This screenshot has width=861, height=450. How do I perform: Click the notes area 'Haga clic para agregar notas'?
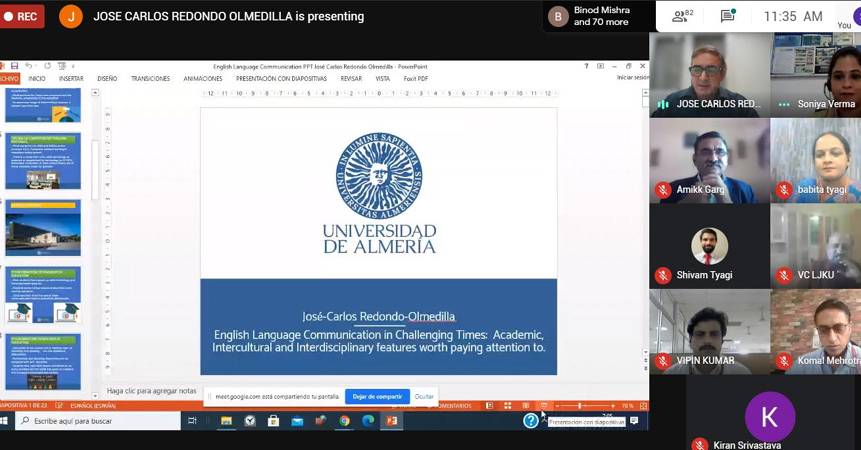click(152, 391)
